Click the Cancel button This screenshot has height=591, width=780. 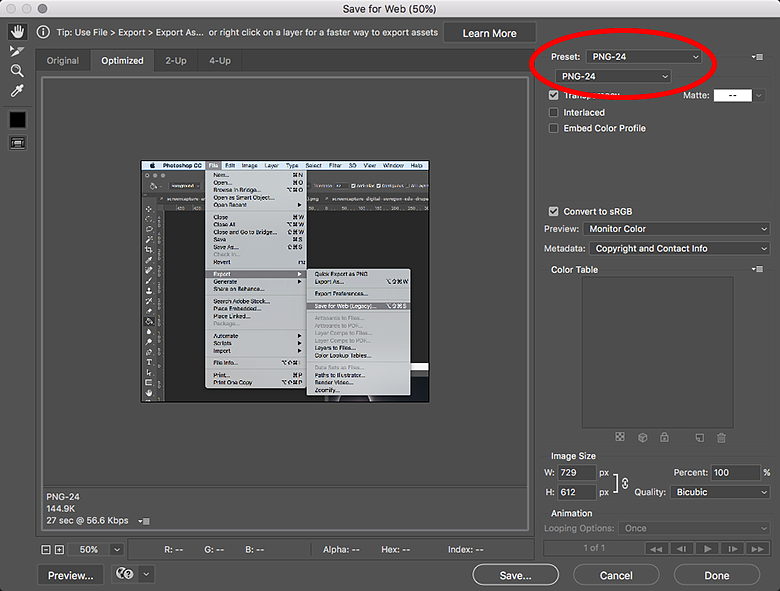point(616,576)
